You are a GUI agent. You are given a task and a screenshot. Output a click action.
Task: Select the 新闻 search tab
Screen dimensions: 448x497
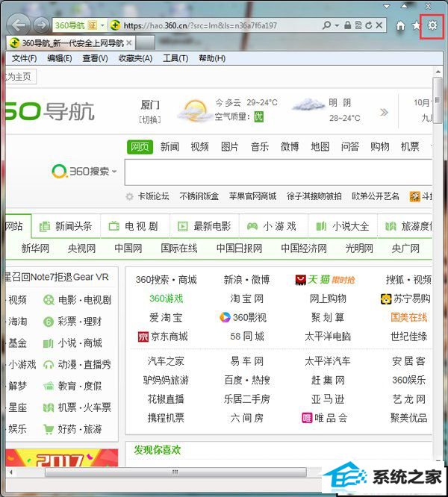169,146
